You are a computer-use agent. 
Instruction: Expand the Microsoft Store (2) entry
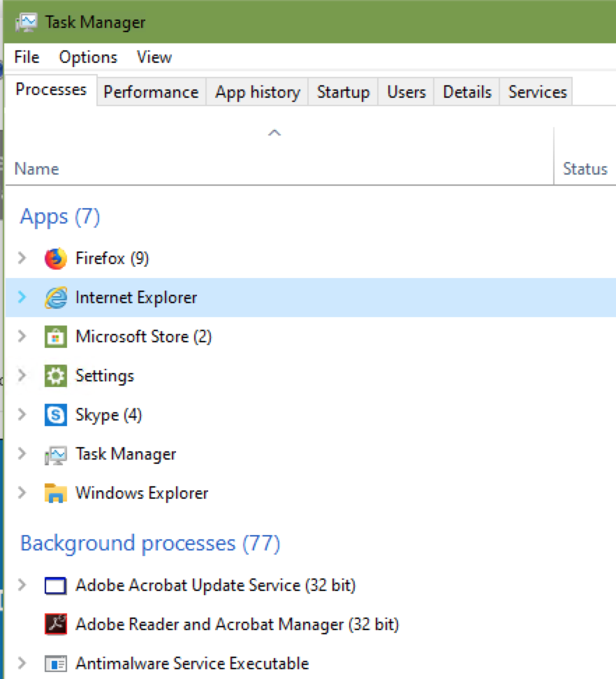tap(22, 336)
